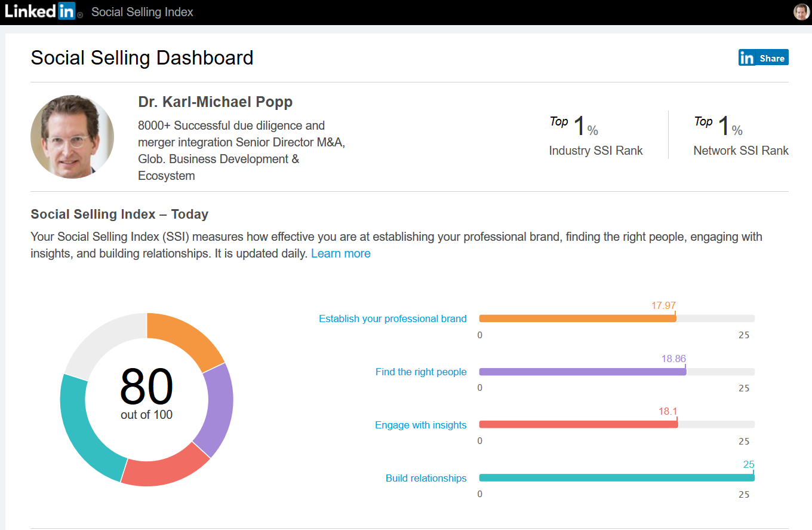Click the teal Build relationships bar

point(617,478)
